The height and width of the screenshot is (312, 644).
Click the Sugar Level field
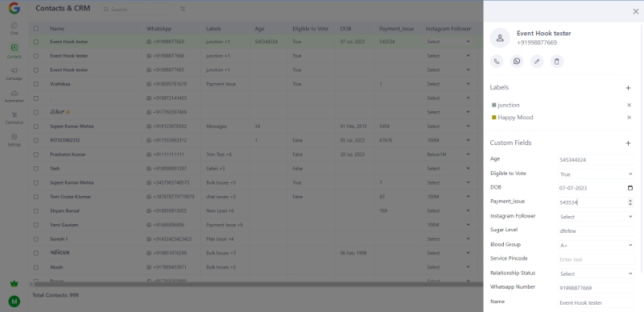click(596, 231)
